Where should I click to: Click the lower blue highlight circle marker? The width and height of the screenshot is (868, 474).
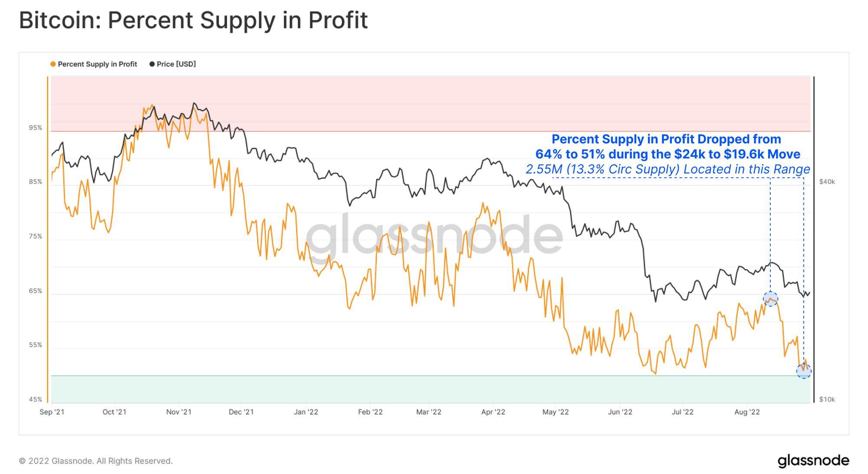[x=804, y=371]
